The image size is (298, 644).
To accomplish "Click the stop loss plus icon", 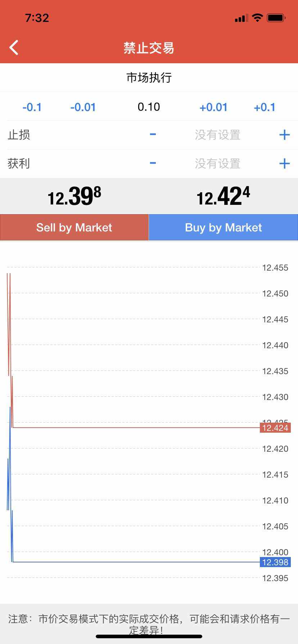I will click(284, 135).
